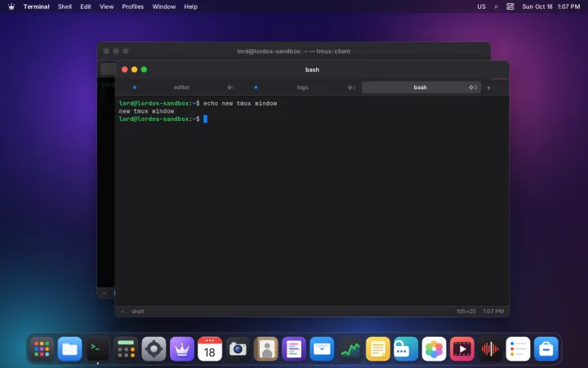Open the password lock app in dock

click(406, 349)
